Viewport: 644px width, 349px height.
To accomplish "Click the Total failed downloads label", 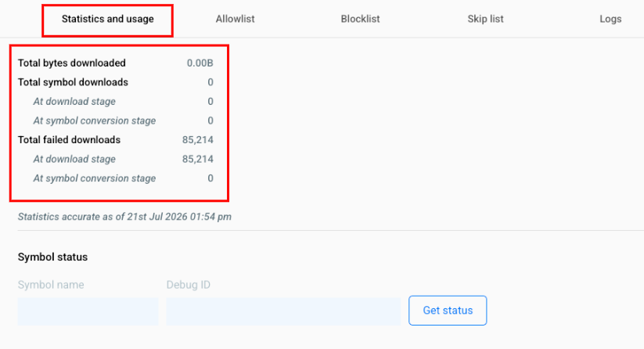I will 69,139.
